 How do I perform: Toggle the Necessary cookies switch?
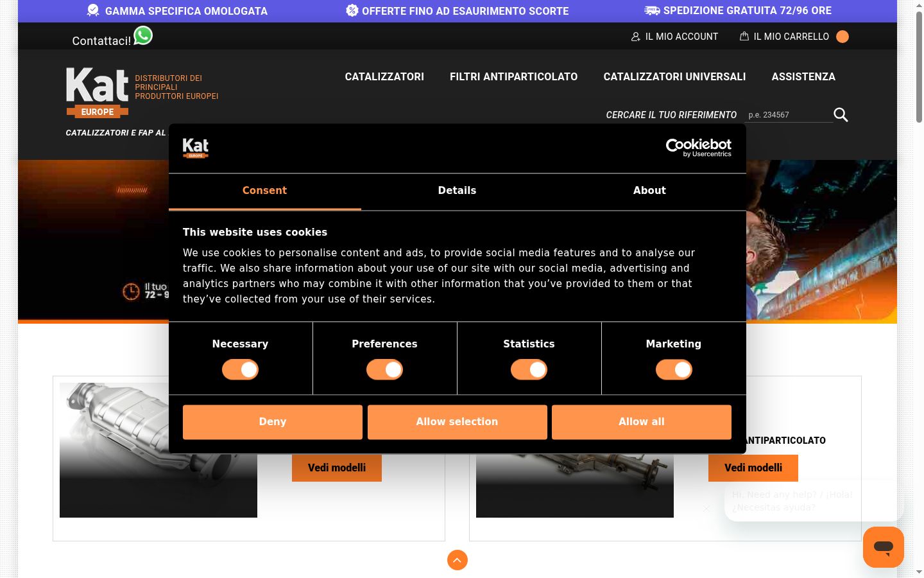click(240, 369)
